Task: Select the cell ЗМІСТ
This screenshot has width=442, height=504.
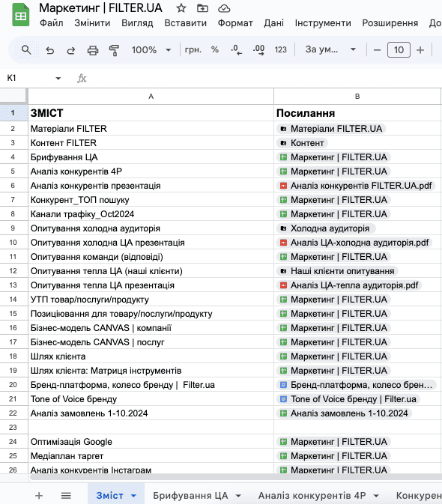Action: tap(151, 113)
